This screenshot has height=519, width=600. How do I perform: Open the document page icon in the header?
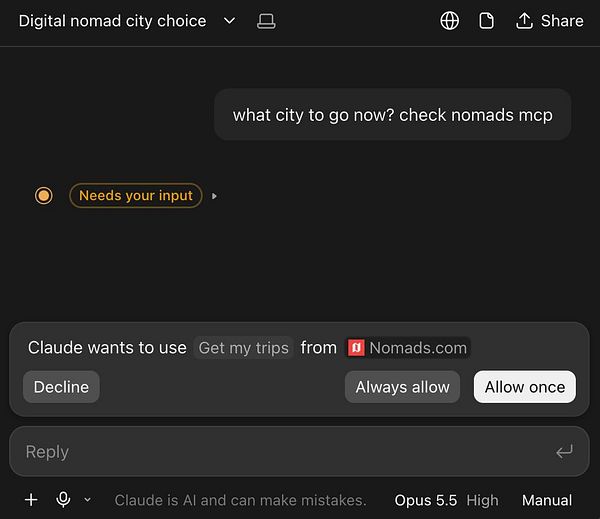point(486,21)
